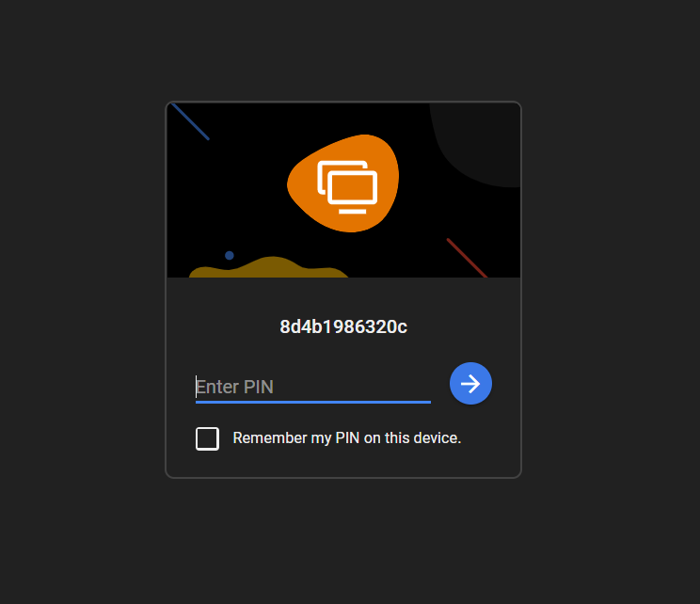Viewport: 700px width, 604px height.
Task: Click the monitor stand of the desktop icon
Action: click(352, 211)
